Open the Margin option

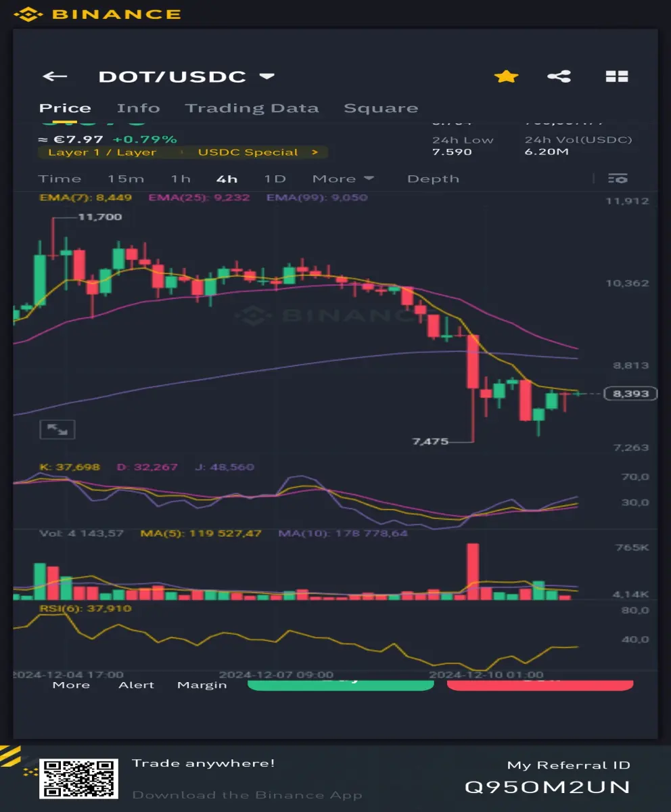202,685
